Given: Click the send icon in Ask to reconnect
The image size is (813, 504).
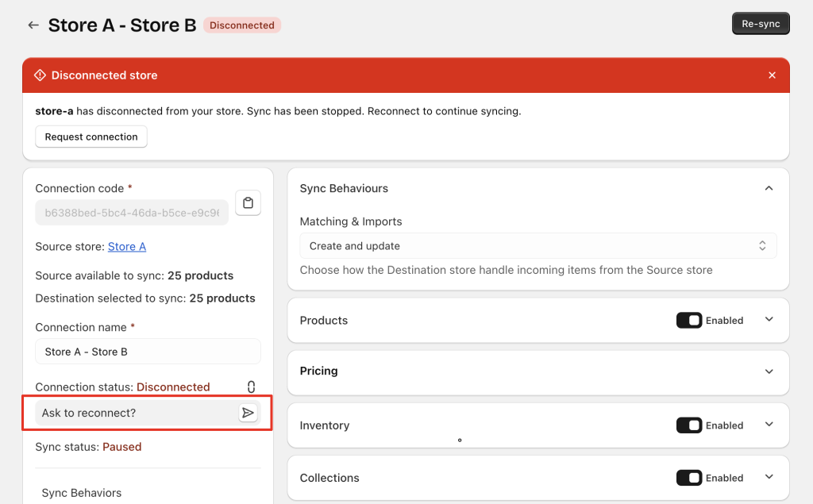Looking at the screenshot, I should point(249,413).
